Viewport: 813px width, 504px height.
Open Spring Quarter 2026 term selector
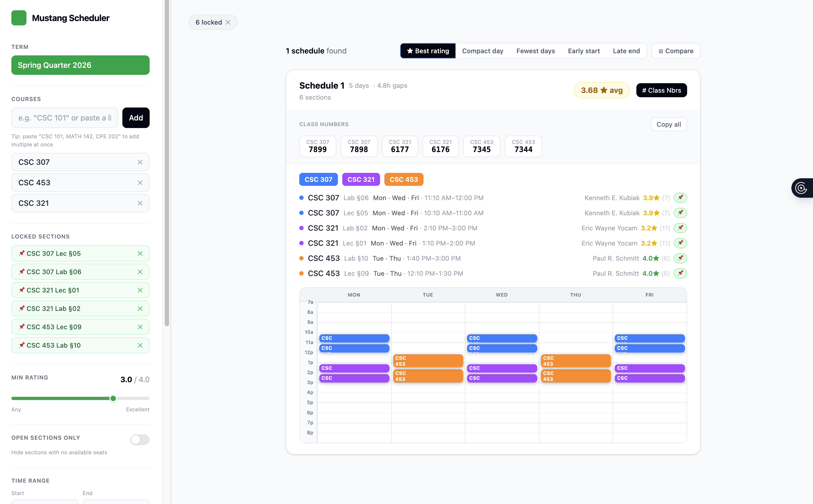(80, 65)
